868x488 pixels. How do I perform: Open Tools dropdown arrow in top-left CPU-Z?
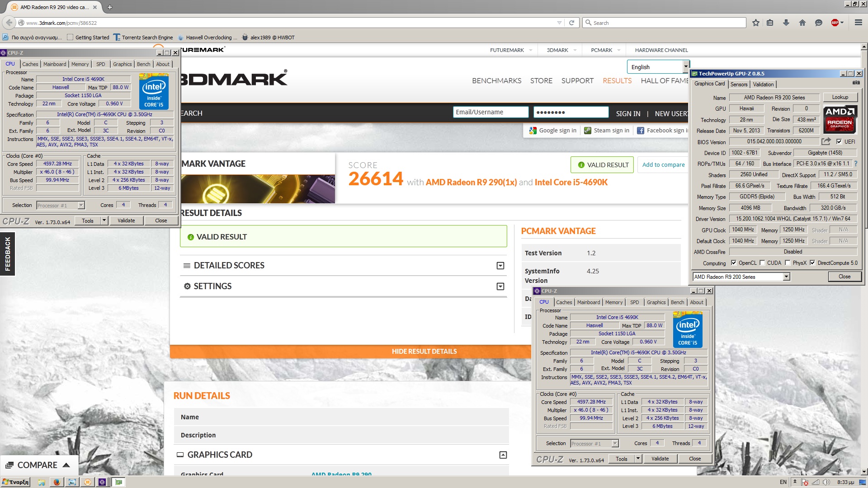point(104,221)
